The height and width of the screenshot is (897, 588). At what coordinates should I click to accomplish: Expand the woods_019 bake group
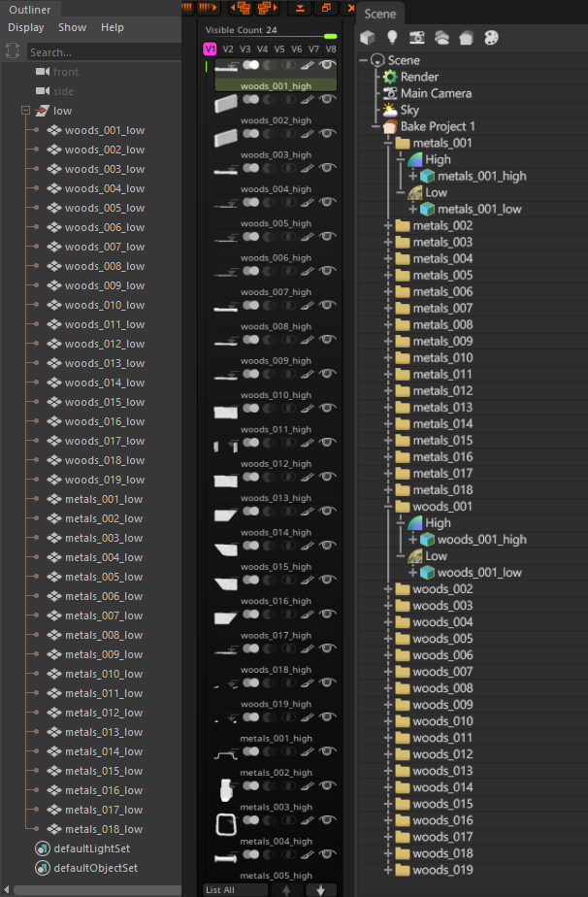coord(388,870)
